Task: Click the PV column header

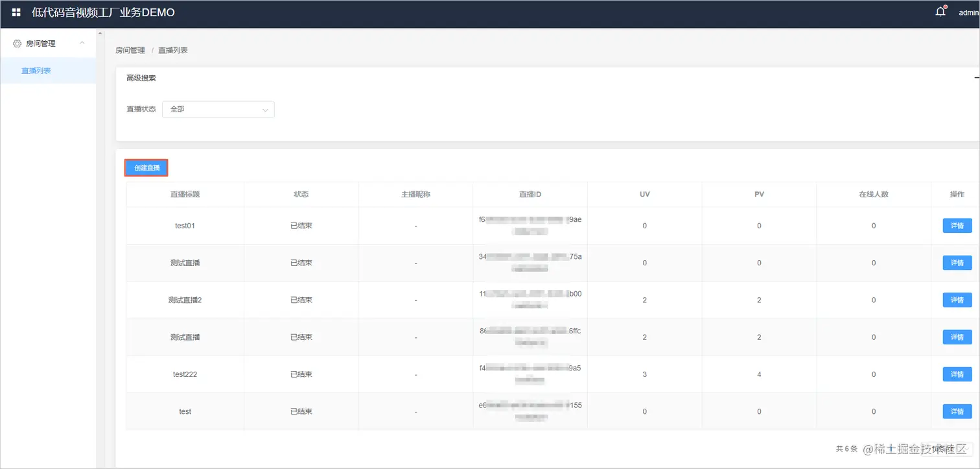Action: (x=759, y=195)
